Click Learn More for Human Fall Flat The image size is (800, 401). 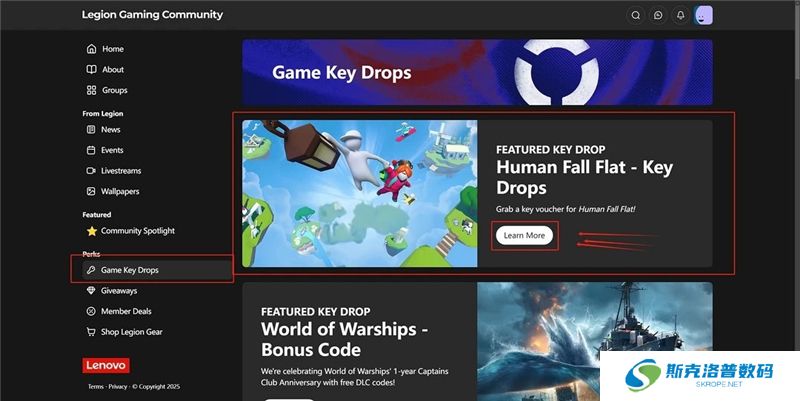click(x=524, y=236)
